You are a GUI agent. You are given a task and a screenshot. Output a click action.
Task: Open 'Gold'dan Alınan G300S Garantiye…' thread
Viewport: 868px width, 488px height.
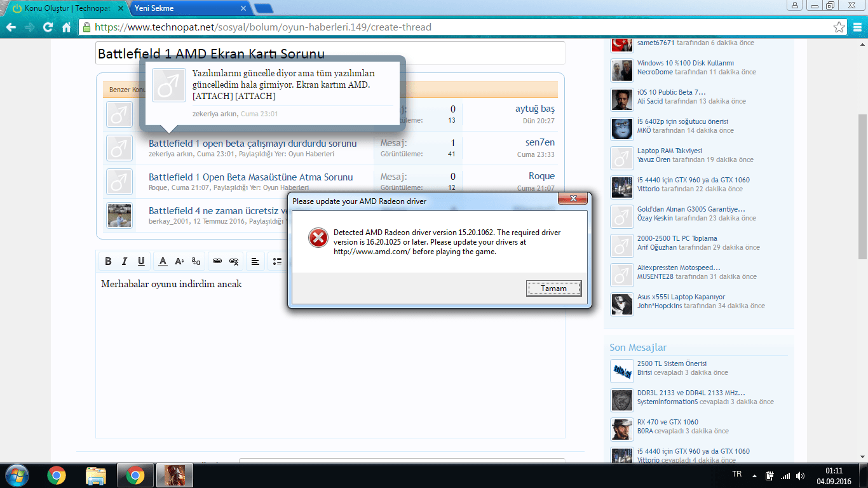pyautogui.click(x=691, y=209)
